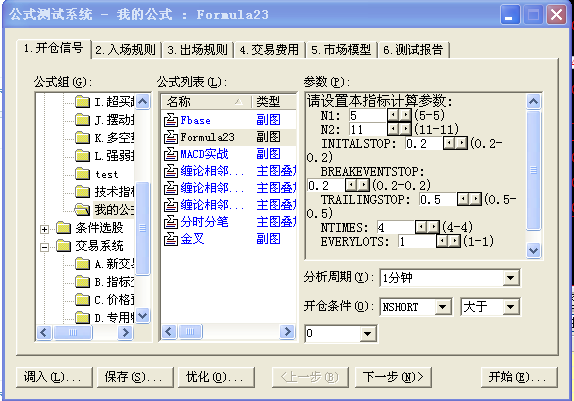Image resolution: width=574 pixels, height=401 pixels.
Task: Open the L.强弱 folder icon
Action: [82, 156]
